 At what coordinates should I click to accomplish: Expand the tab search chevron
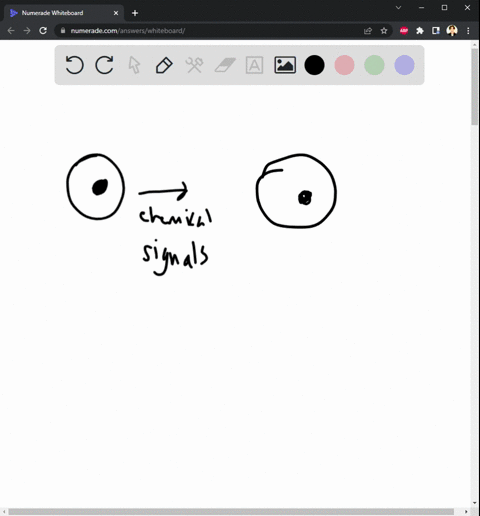398,7
